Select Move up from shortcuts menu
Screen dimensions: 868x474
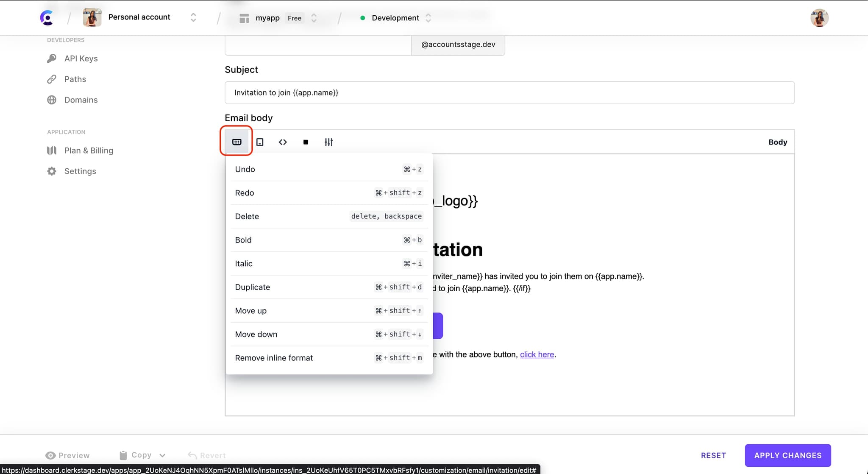329,311
